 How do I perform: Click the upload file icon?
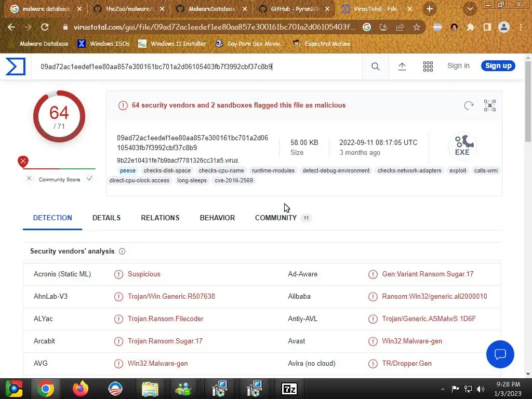402,66
